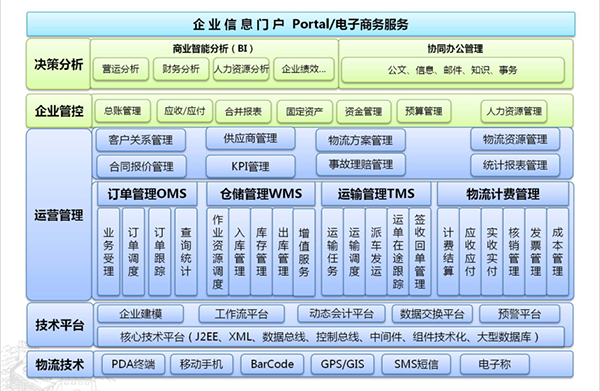Click the 作业资源调度 column

pyautogui.click(x=218, y=252)
